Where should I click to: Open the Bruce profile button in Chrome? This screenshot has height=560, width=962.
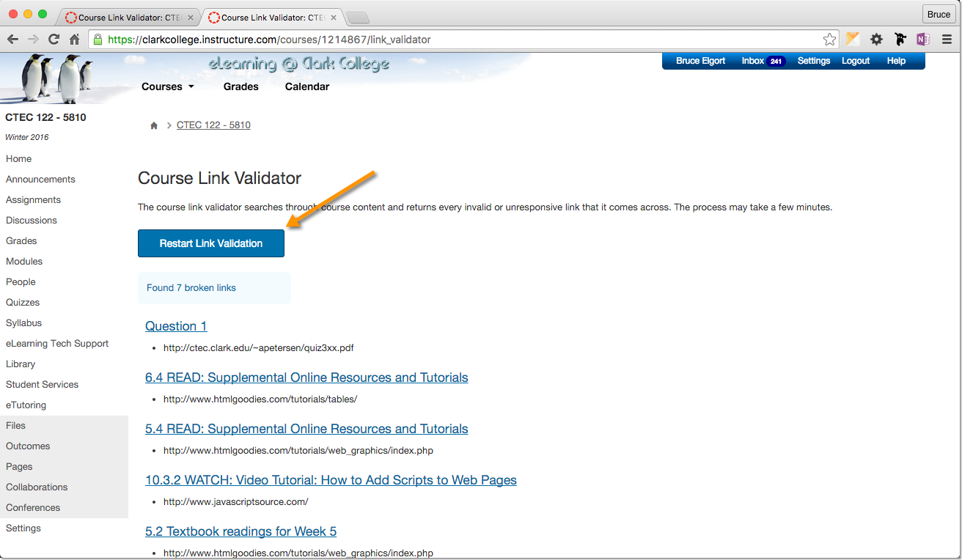(x=938, y=15)
